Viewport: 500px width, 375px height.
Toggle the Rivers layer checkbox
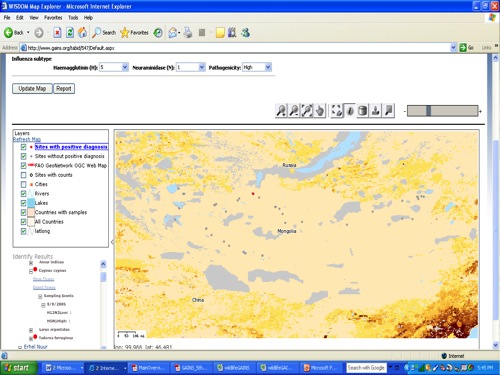click(23, 194)
